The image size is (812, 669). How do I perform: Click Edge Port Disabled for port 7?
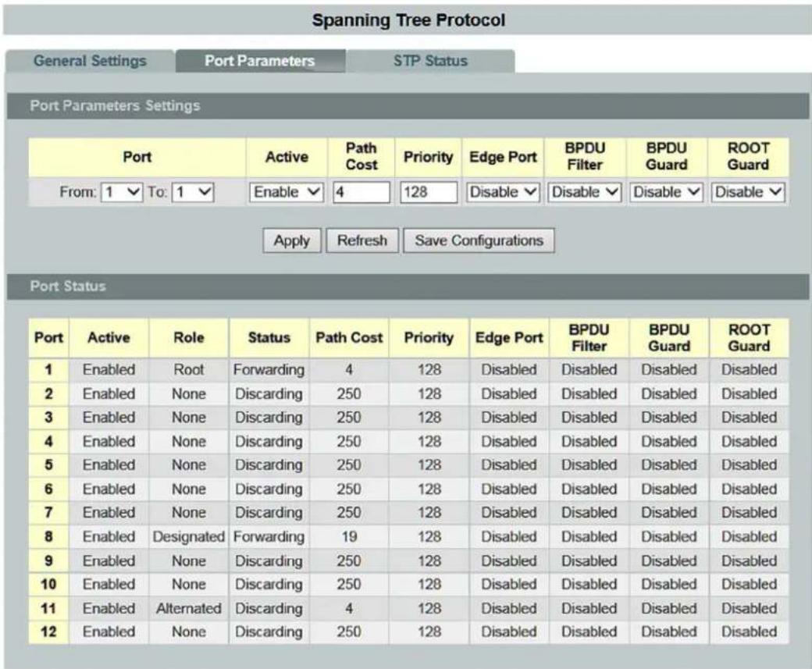click(508, 513)
